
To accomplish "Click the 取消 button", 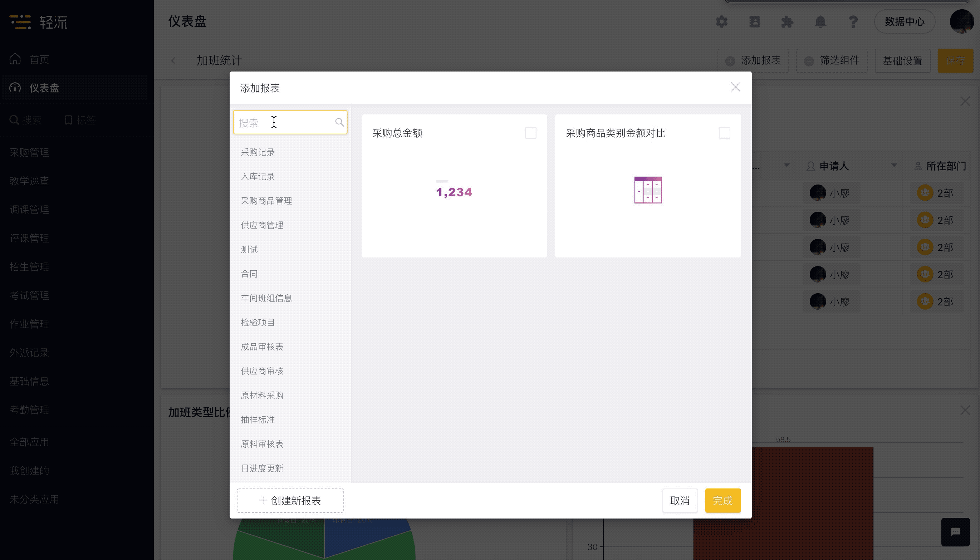I will click(x=680, y=501).
